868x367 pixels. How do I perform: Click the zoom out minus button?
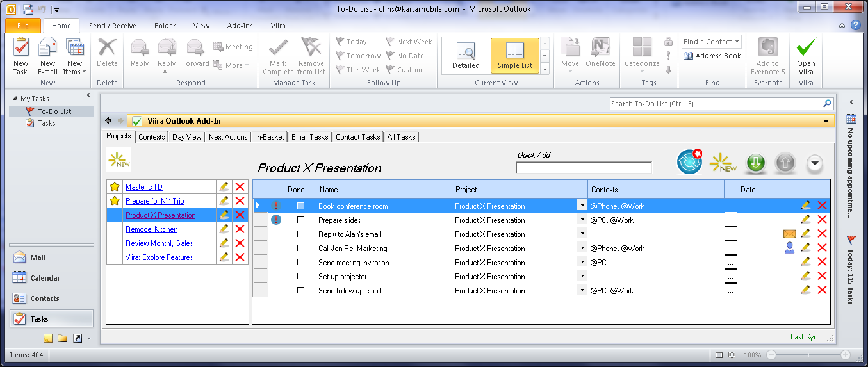[x=771, y=355]
